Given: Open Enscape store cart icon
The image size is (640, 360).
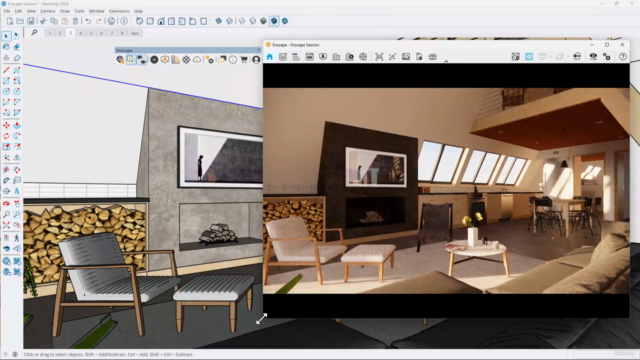Looking at the screenshot, I should (x=244, y=60).
